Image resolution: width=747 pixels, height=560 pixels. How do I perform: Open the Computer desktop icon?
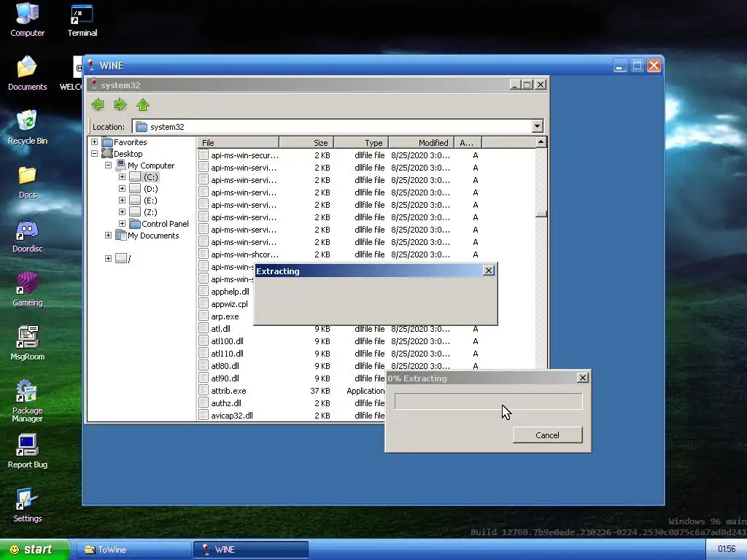(x=27, y=19)
